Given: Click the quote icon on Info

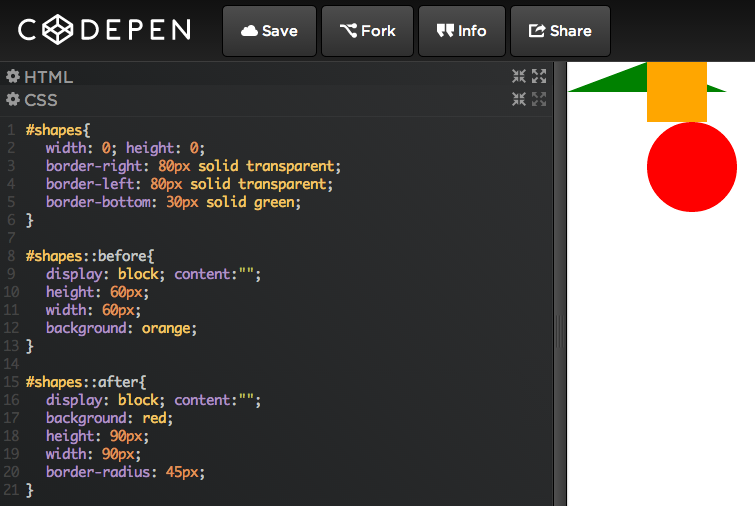Looking at the screenshot, I should pos(445,31).
